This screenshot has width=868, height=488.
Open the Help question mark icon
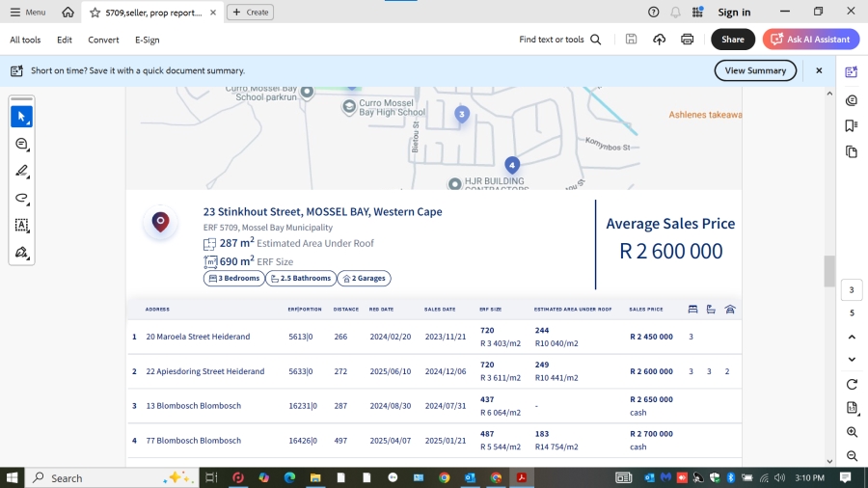[653, 13]
